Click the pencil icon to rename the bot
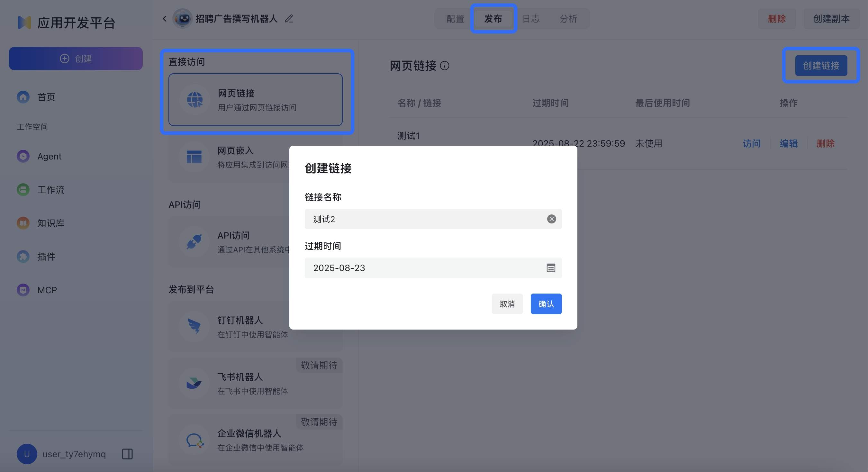Image resolution: width=868 pixels, height=472 pixels. [289, 19]
